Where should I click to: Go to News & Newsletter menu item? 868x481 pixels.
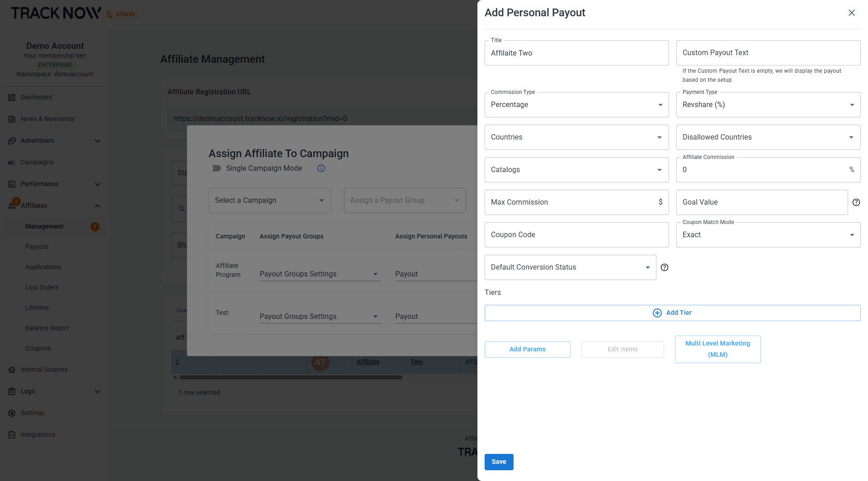[x=48, y=119]
